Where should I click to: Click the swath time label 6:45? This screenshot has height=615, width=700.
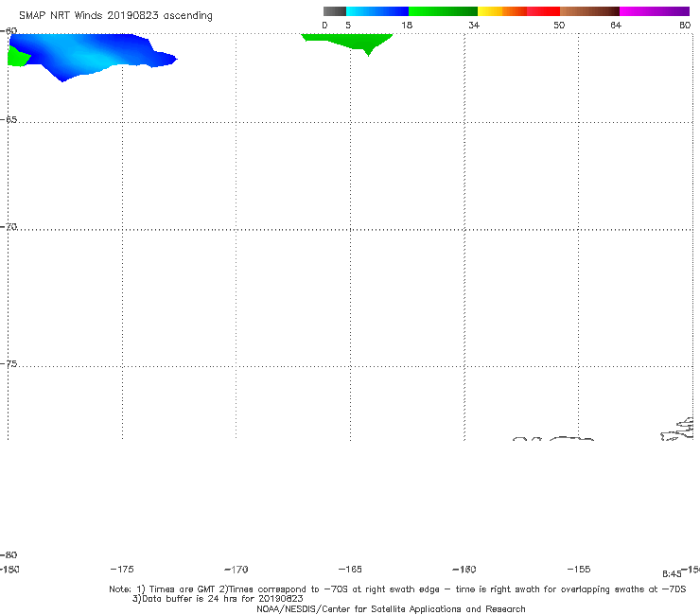click(672, 574)
